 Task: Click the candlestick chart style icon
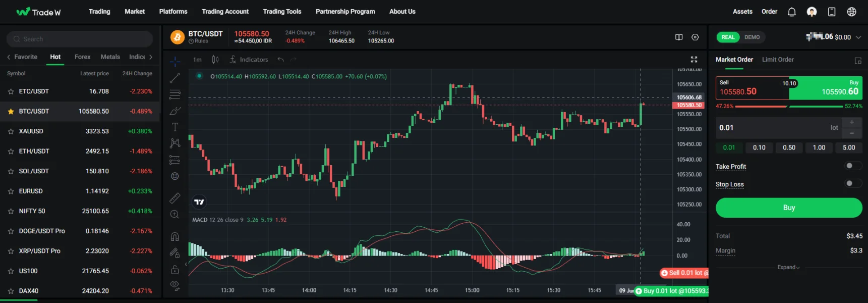(215, 60)
